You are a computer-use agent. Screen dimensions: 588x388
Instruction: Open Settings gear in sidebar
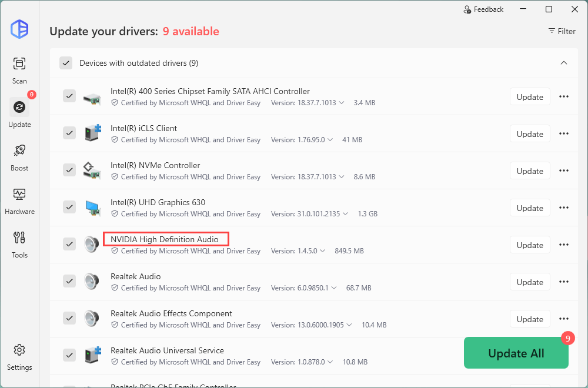point(19,350)
